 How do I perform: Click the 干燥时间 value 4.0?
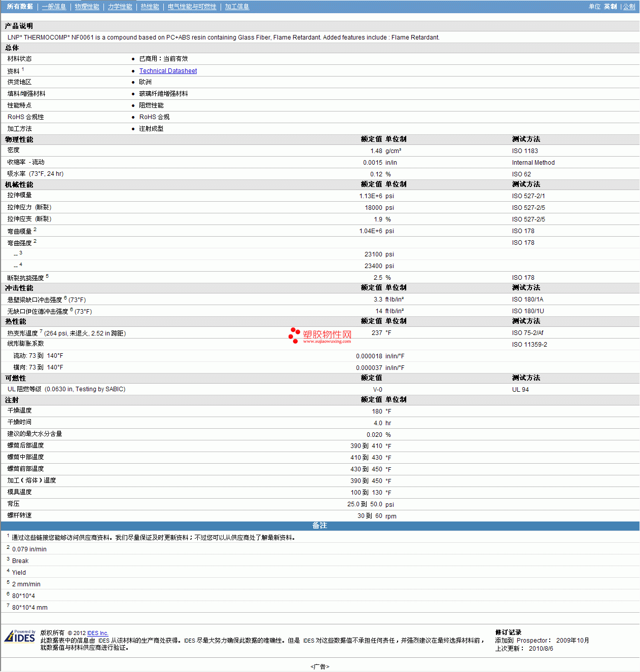[x=378, y=423]
